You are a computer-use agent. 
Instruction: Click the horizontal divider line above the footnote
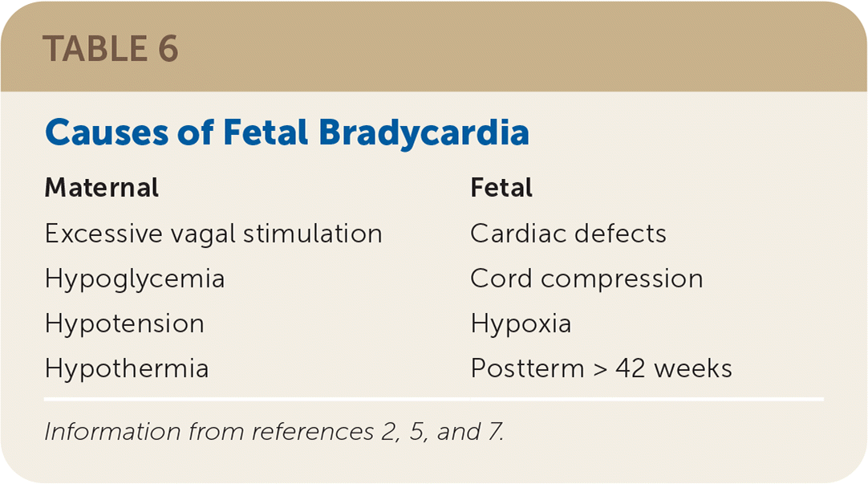(x=433, y=399)
